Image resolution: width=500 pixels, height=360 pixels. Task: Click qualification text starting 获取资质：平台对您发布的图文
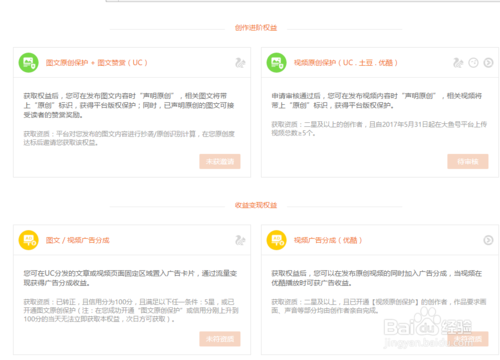pyautogui.click(x=129, y=138)
